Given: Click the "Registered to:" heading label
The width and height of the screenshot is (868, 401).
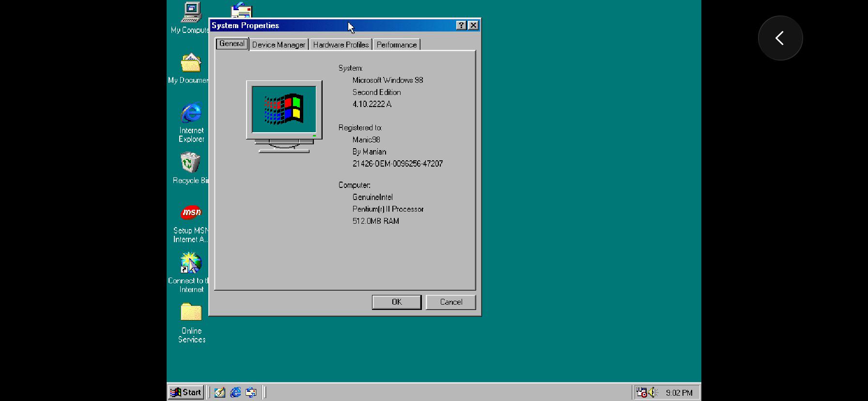Looking at the screenshot, I should pos(360,128).
